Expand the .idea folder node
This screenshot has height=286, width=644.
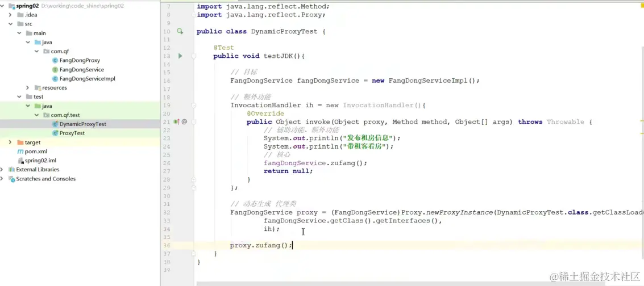(x=10, y=15)
